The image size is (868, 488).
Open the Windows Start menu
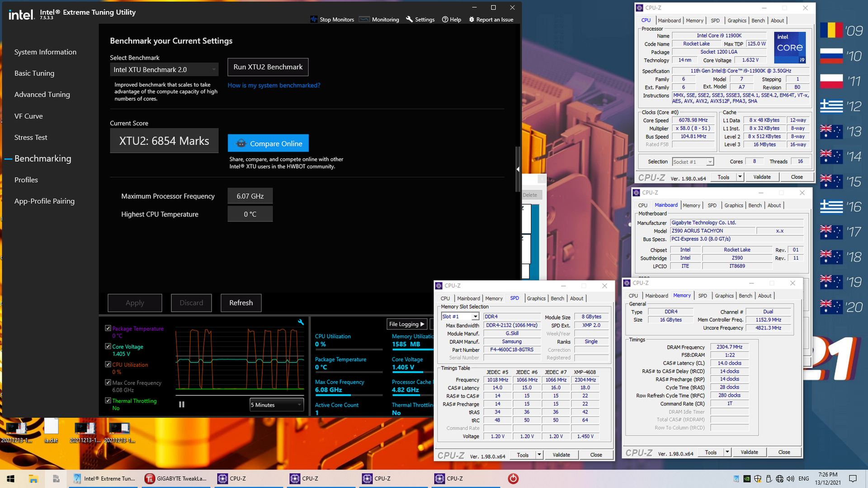tap(11, 479)
